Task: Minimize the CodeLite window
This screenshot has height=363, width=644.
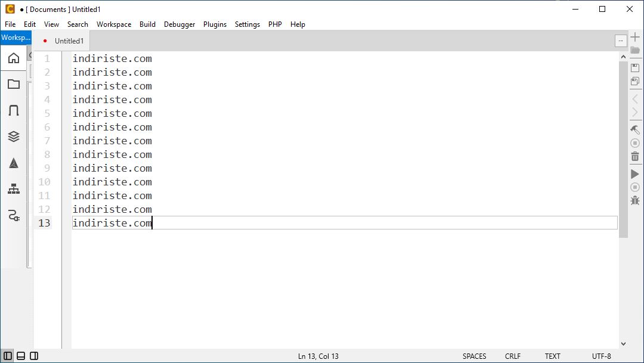Action: [x=575, y=9]
